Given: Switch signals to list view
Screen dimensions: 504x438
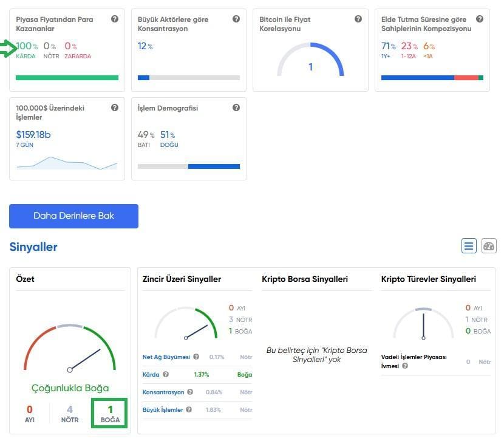Looking at the screenshot, I should [469, 246].
